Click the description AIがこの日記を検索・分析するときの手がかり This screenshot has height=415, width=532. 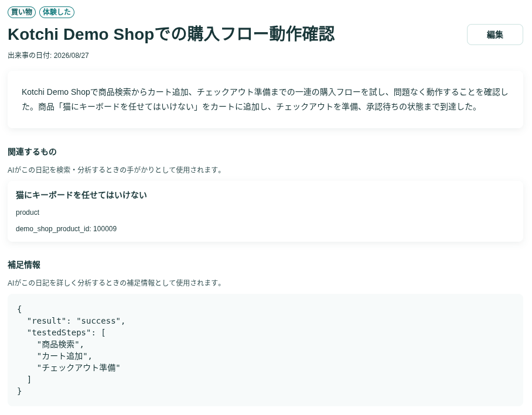[x=115, y=170]
